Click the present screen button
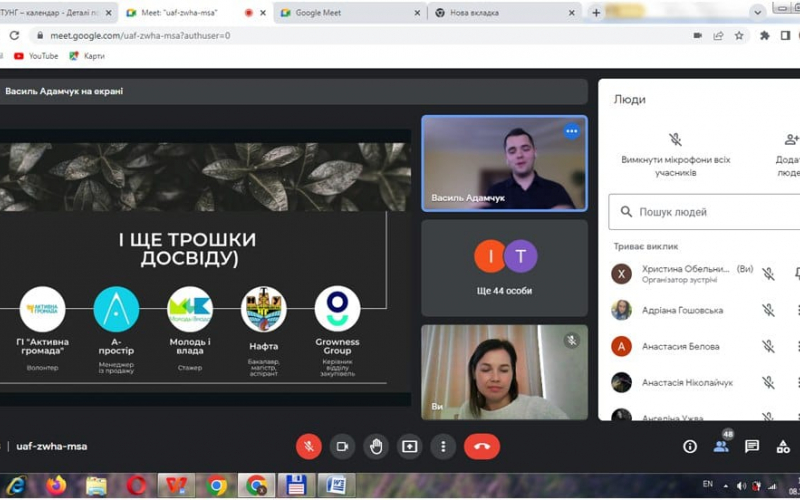This screenshot has height=500, width=800. [410, 446]
